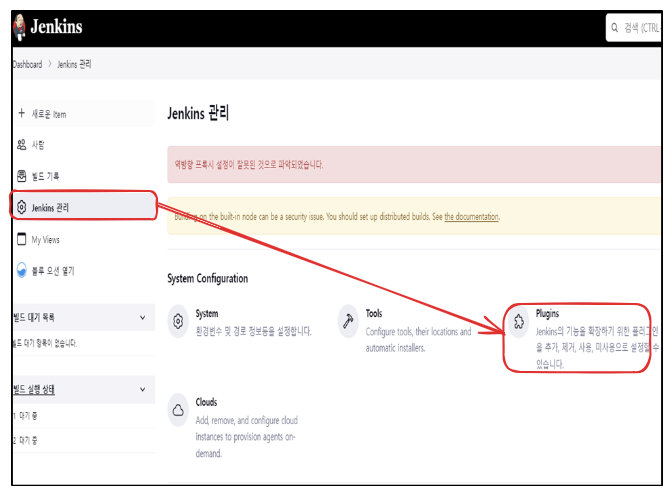
Task: Click the Jenkins 관리 page heading
Action: pos(198,114)
